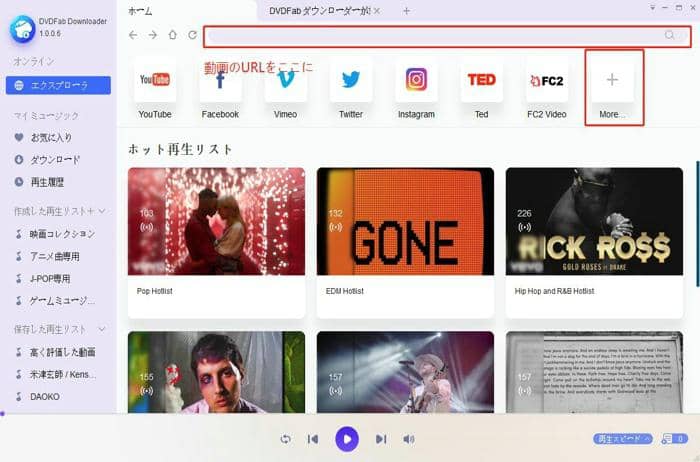Open the Facebook site shortcut

[x=220, y=80]
